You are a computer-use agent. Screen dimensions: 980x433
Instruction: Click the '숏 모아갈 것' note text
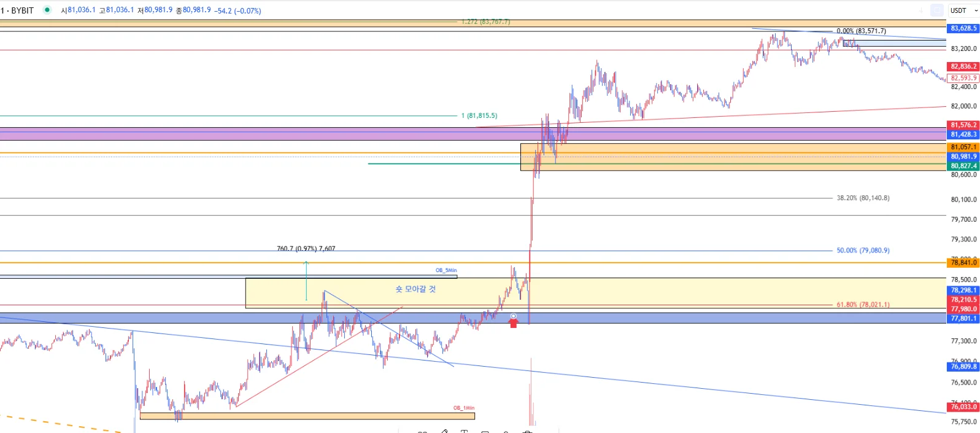pyautogui.click(x=415, y=289)
